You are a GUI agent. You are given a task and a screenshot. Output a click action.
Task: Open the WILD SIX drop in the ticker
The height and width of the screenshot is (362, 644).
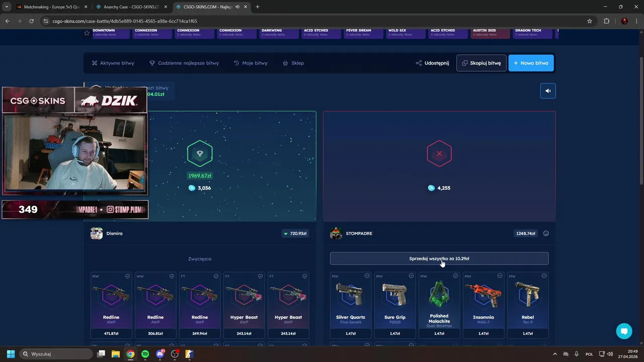pyautogui.click(x=406, y=33)
